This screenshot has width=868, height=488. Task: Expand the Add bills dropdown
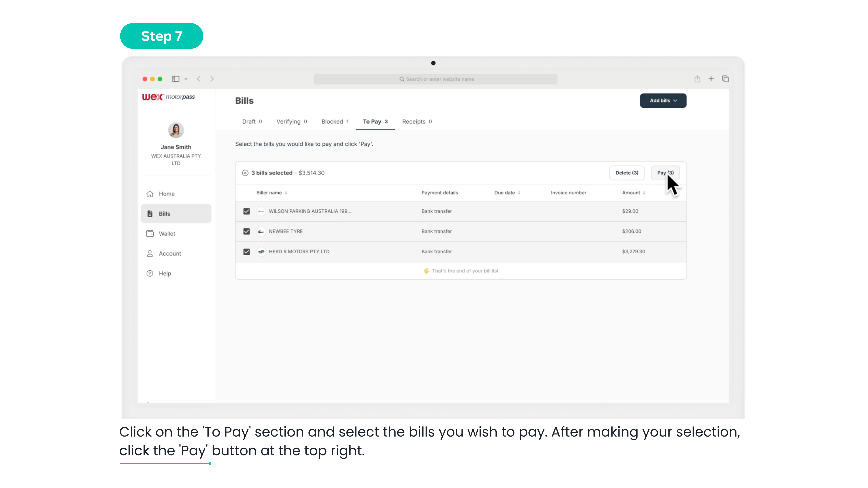(663, 101)
